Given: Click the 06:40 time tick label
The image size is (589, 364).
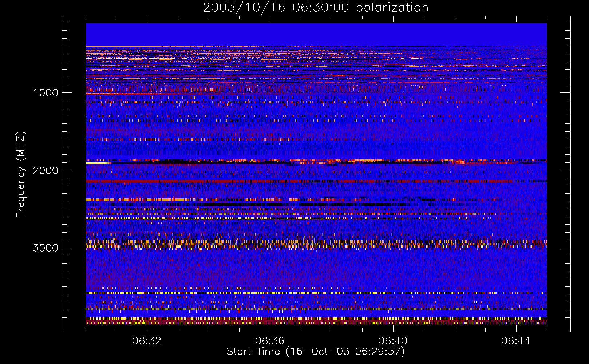Looking at the screenshot, I should click(x=393, y=341).
